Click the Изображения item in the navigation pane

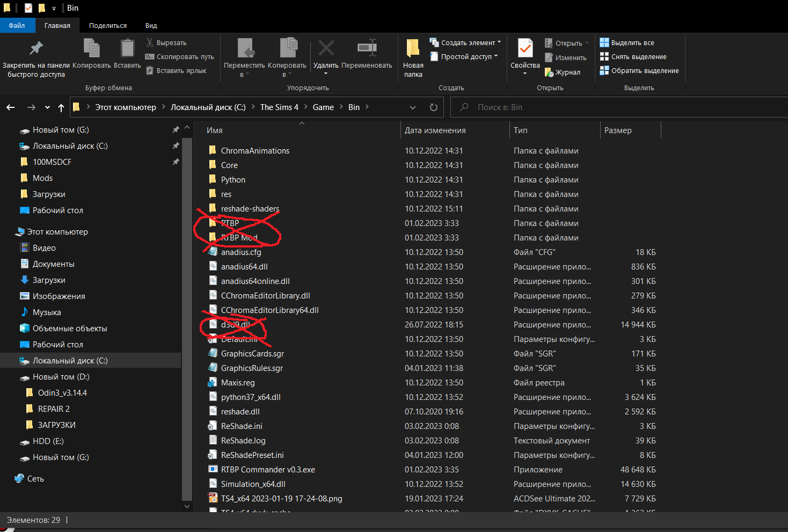59,296
